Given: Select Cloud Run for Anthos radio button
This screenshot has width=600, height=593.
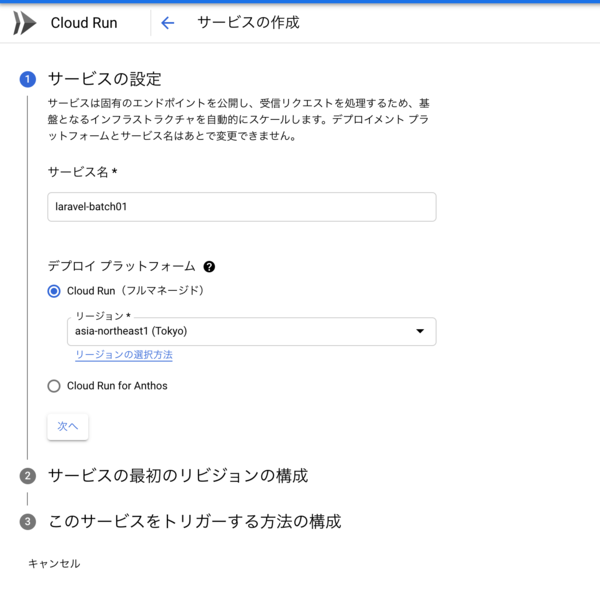Looking at the screenshot, I should click(x=54, y=386).
